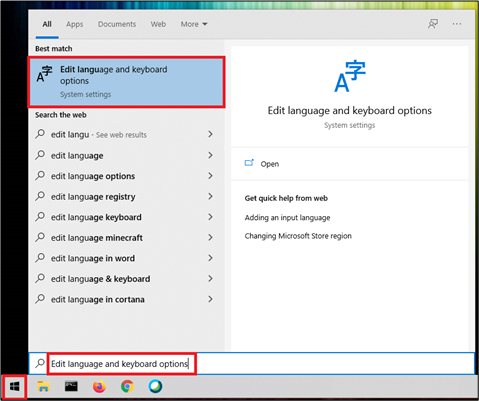Switch to the Apps tab
The height and width of the screenshot is (401, 479).
pyautogui.click(x=74, y=24)
